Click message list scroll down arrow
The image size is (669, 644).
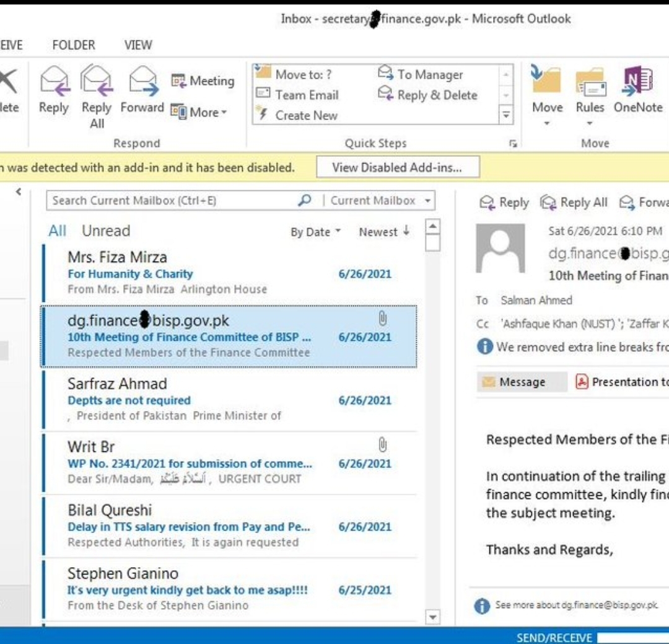(x=432, y=617)
